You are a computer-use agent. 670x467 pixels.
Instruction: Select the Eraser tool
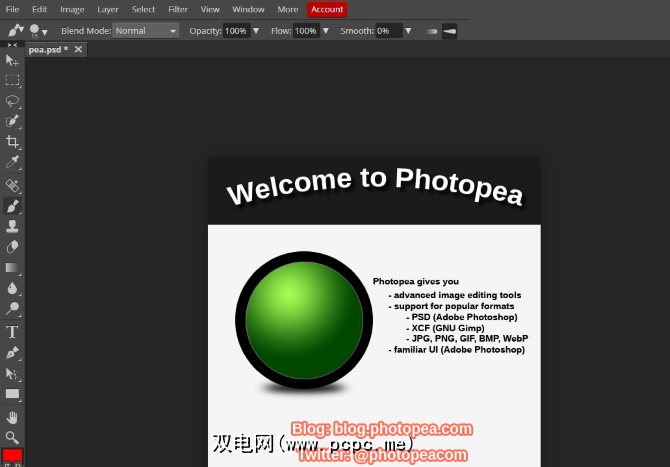[x=12, y=246]
